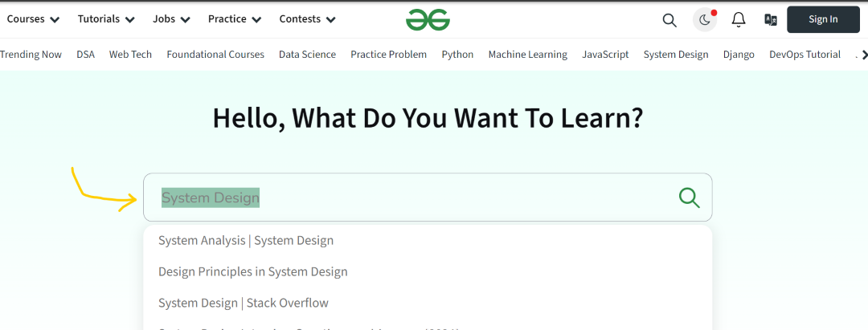Expand the Tutorials dropdown
This screenshot has height=330, width=868.
click(105, 19)
